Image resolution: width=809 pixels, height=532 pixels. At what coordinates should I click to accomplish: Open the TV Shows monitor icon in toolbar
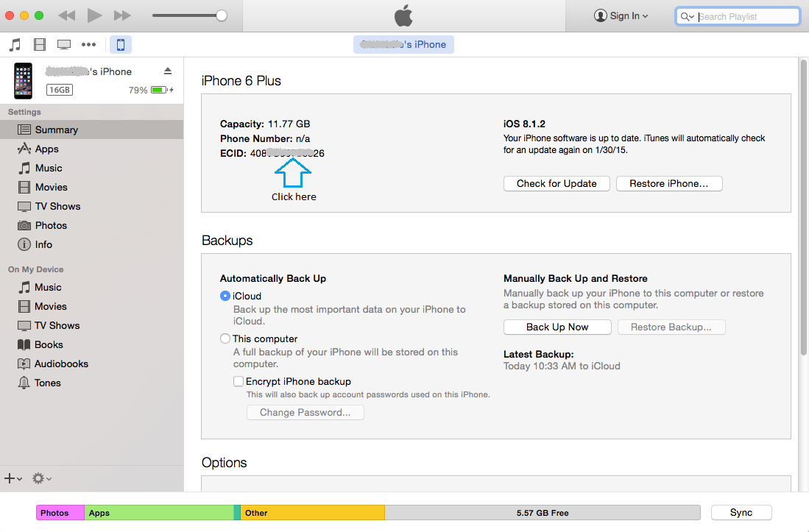[64, 45]
